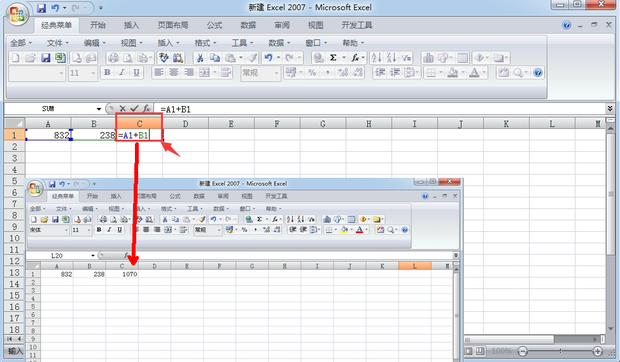
Task: Select column D header
Action: (x=185, y=124)
